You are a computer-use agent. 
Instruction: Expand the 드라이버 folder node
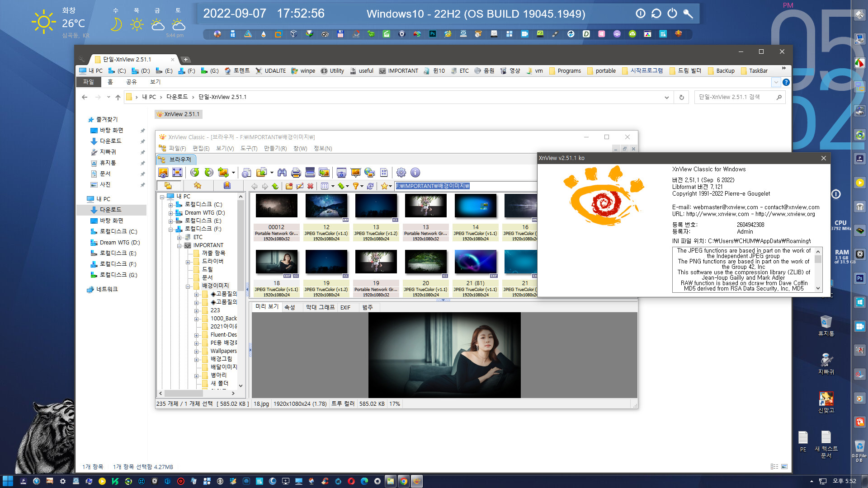pos(188,262)
